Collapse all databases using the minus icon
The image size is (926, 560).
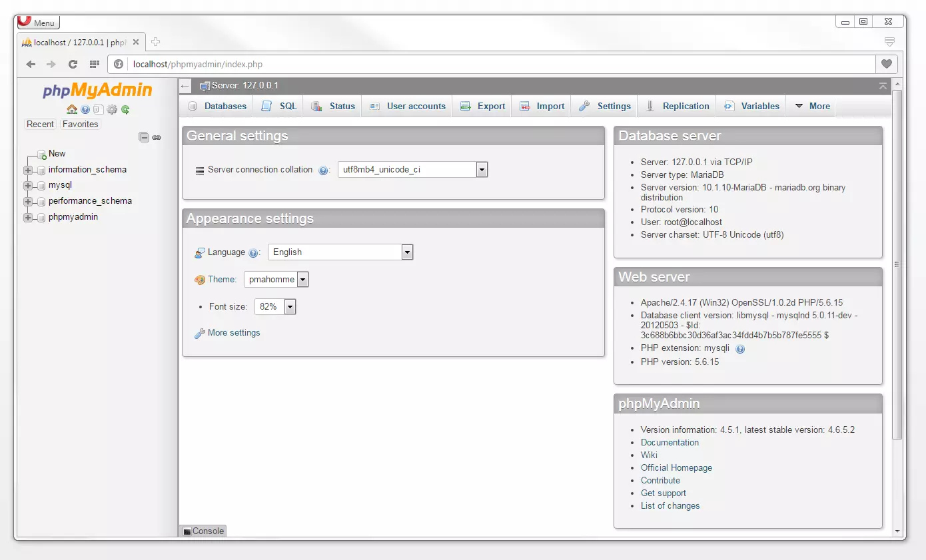tap(144, 137)
